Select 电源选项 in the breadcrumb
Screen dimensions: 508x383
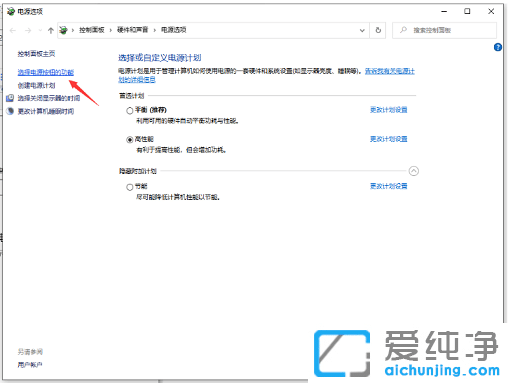pyautogui.click(x=174, y=30)
